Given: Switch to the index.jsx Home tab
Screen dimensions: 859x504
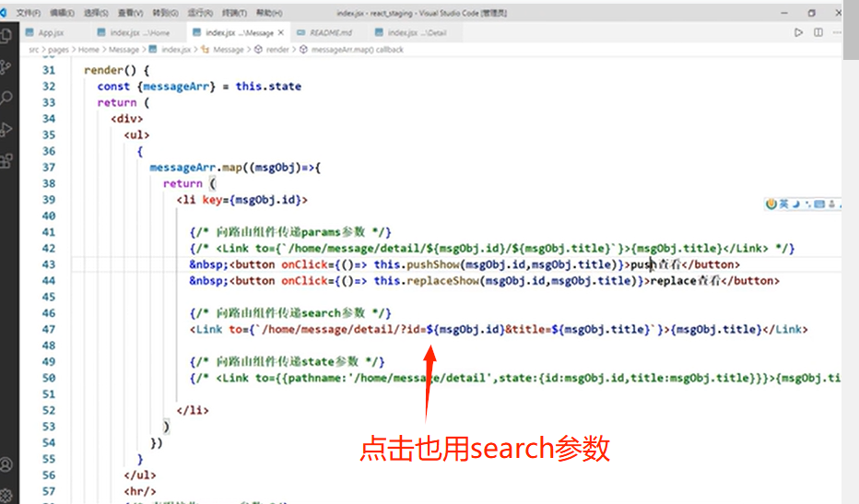Looking at the screenshot, I should pyautogui.click(x=140, y=33).
